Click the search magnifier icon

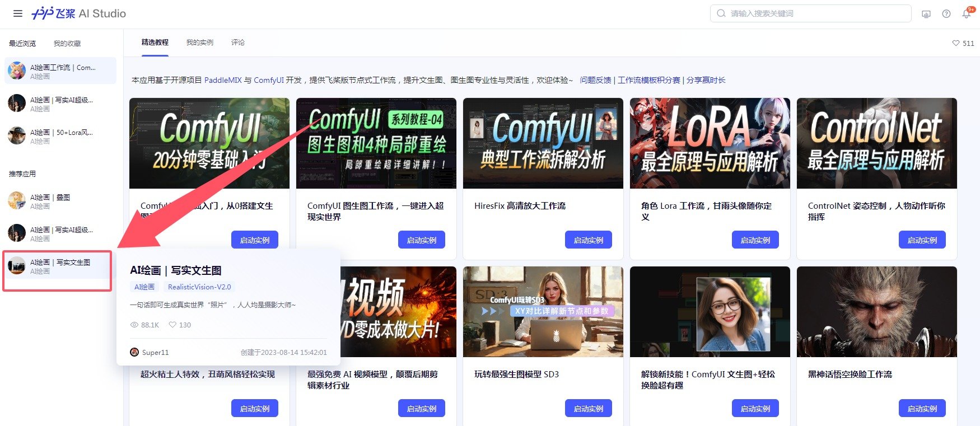(x=721, y=13)
